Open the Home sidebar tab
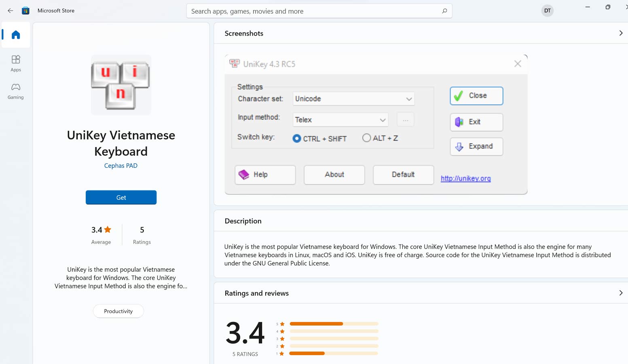The image size is (628, 364). coord(16,35)
